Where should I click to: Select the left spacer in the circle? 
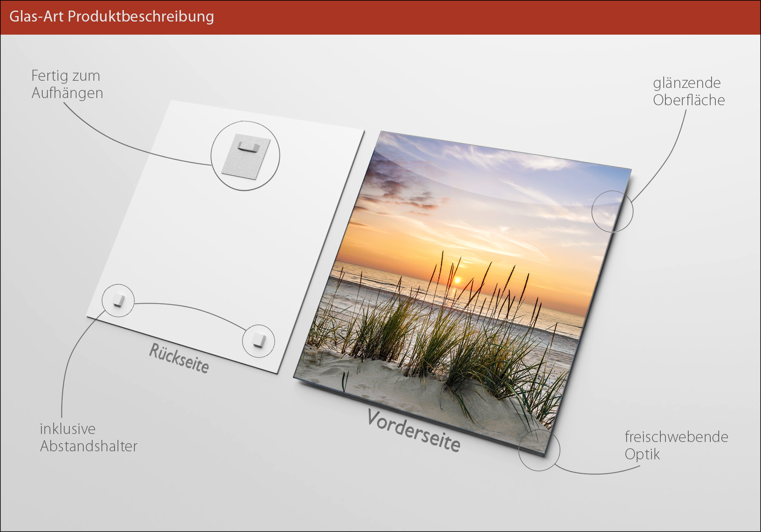pyautogui.click(x=118, y=300)
